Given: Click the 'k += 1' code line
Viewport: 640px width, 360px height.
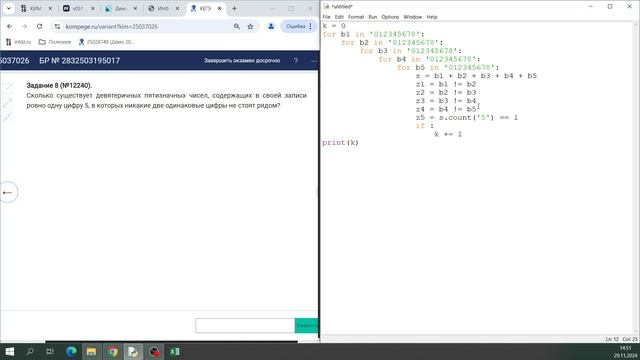Looking at the screenshot, I should [448, 134].
